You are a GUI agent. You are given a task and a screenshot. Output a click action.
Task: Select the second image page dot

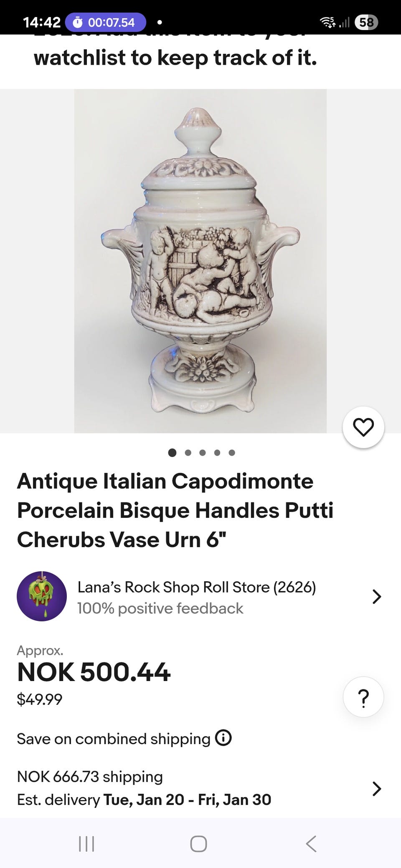(188, 452)
